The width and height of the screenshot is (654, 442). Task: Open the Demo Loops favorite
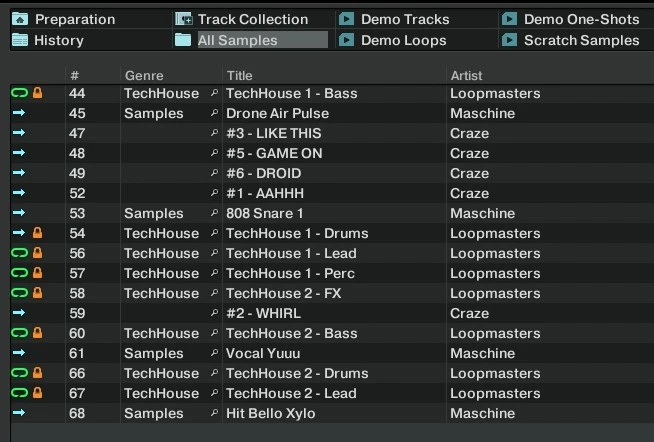[404, 40]
